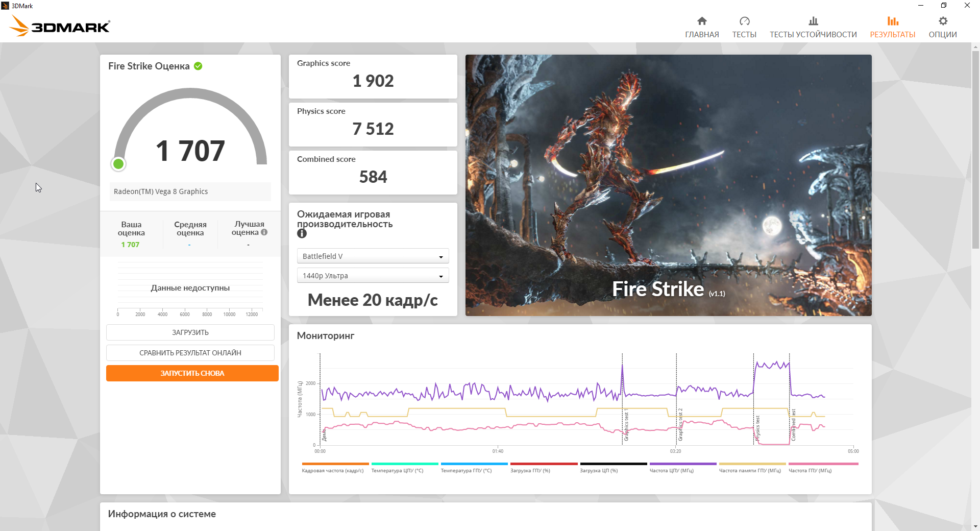The width and height of the screenshot is (980, 531).
Task: Click the green validation checkmark next to Fire Strike Оценка
Action: click(198, 66)
